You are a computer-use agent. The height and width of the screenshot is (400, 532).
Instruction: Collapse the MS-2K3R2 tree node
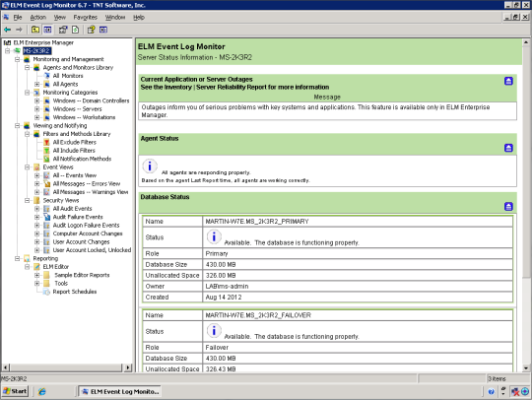(8, 51)
